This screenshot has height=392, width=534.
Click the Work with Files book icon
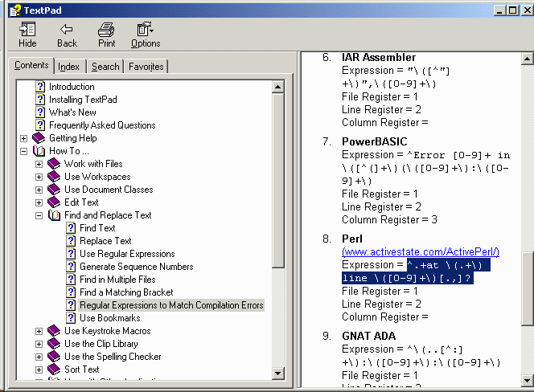click(x=54, y=164)
